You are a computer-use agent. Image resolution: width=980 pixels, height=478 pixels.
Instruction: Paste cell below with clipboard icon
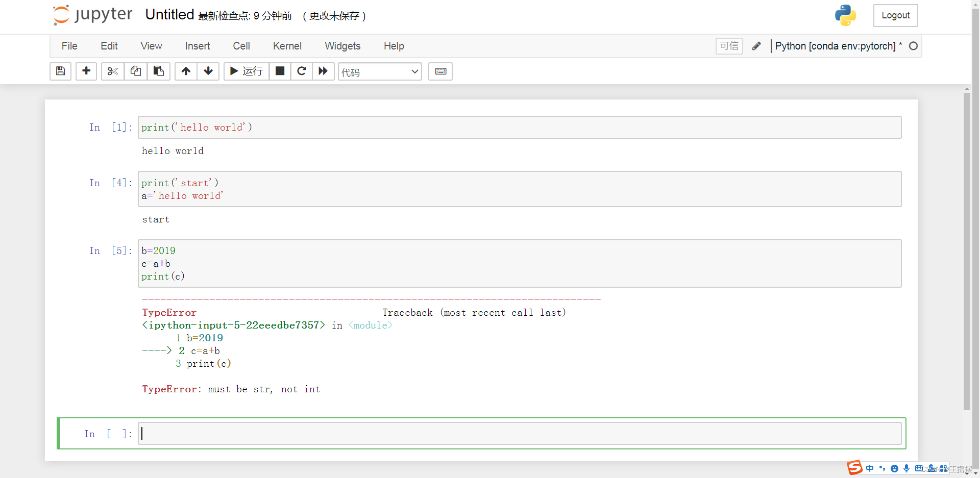click(x=159, y=71)
